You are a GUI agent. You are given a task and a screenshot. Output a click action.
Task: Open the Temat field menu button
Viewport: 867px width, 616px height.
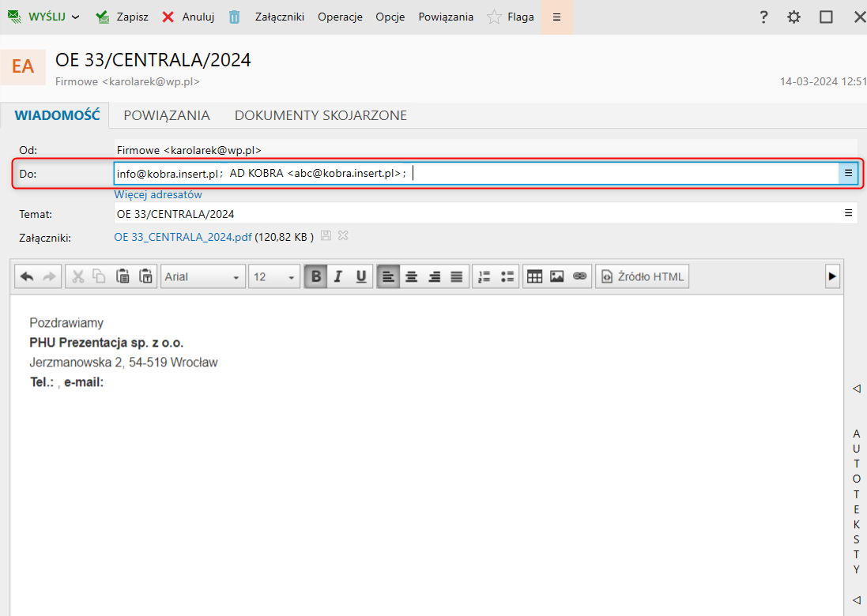tap(848, 212)
